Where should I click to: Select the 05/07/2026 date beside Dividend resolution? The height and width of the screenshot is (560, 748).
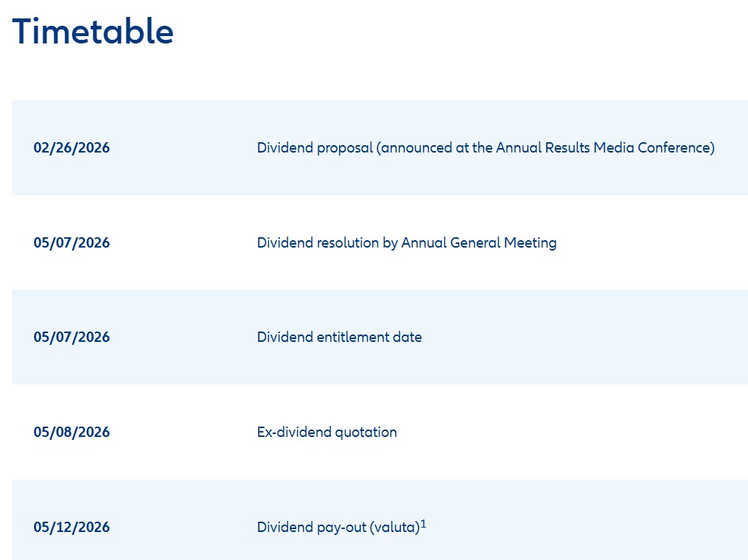coord(71,243)
